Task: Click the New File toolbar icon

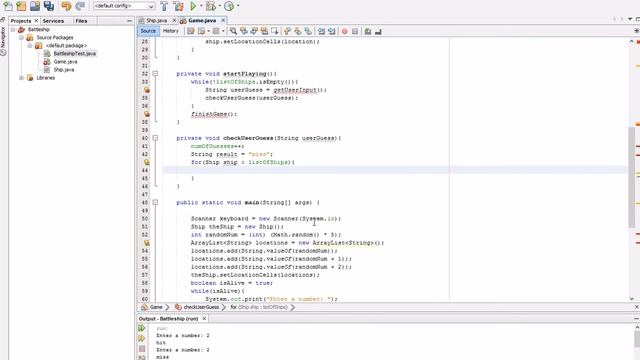Action: 8,6
